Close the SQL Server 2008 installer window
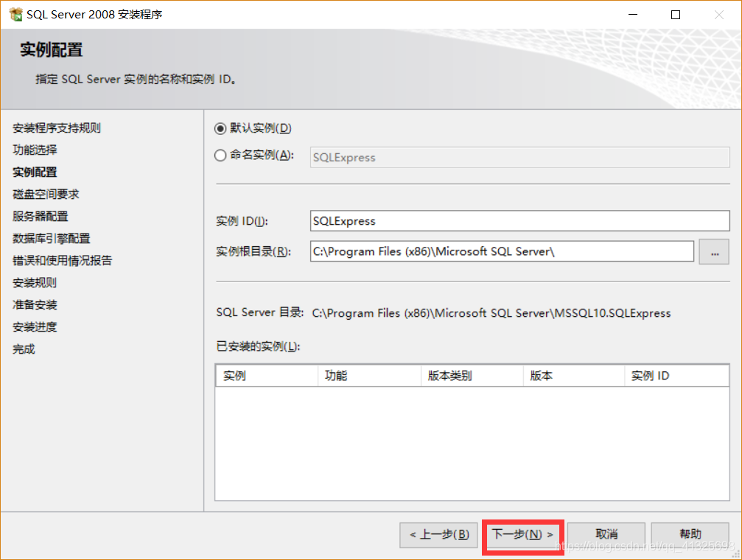742x560 pixels. (719, 15)
